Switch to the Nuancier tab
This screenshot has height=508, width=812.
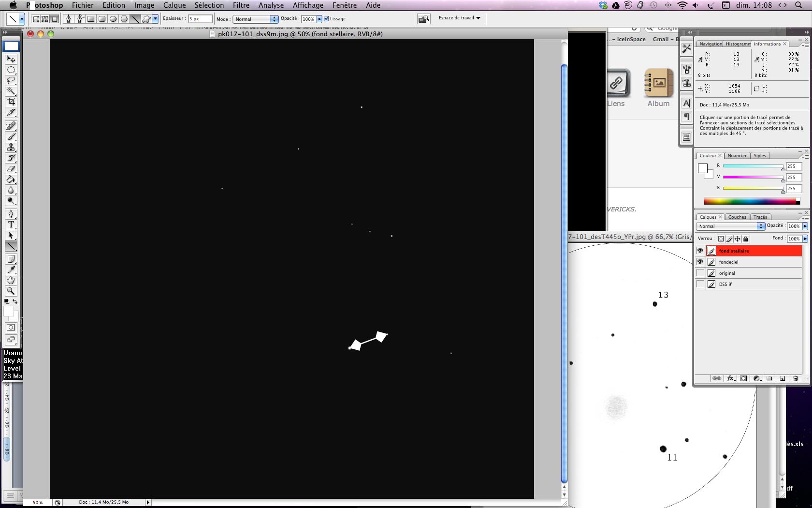coord(737,155)
